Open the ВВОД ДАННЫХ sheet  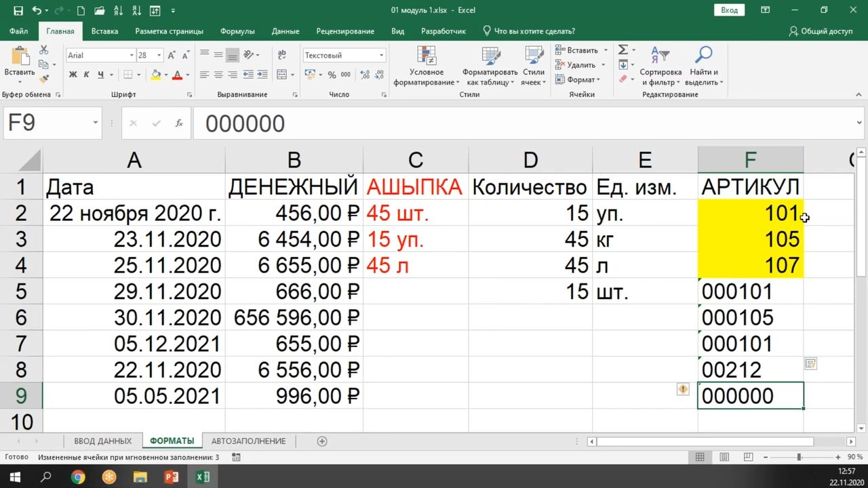tap(103, 441)
